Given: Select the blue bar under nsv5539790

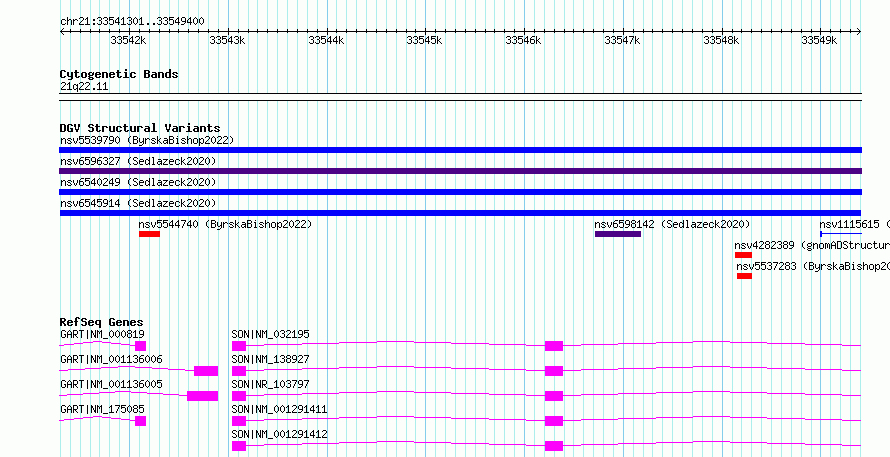Looking at the screenshot, I should pos(460,150).
